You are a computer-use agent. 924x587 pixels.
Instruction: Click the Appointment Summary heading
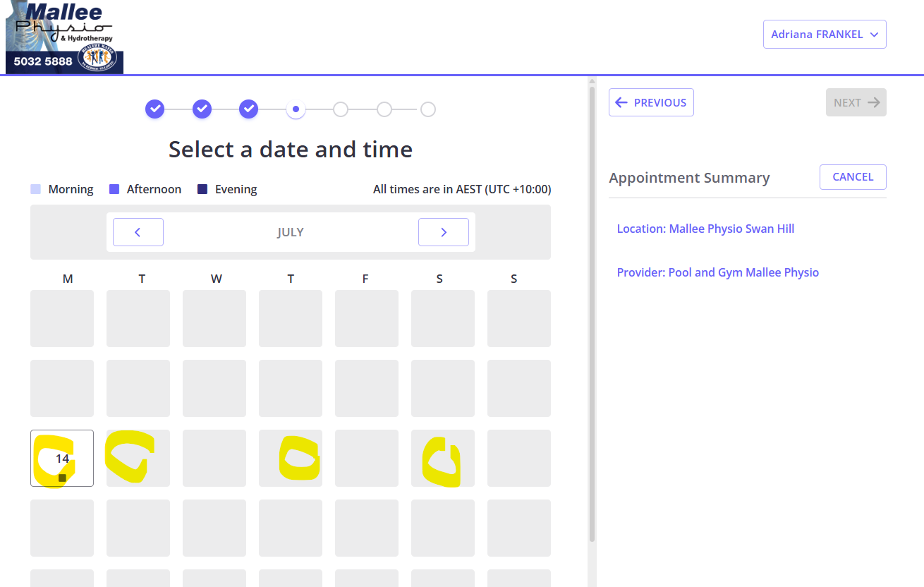point(689,178)
